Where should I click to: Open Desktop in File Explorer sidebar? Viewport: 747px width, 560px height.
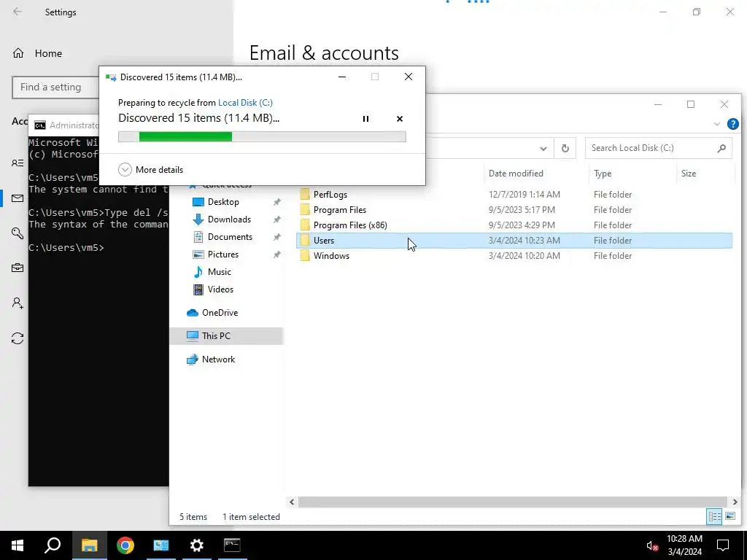(x=223, y=202)
